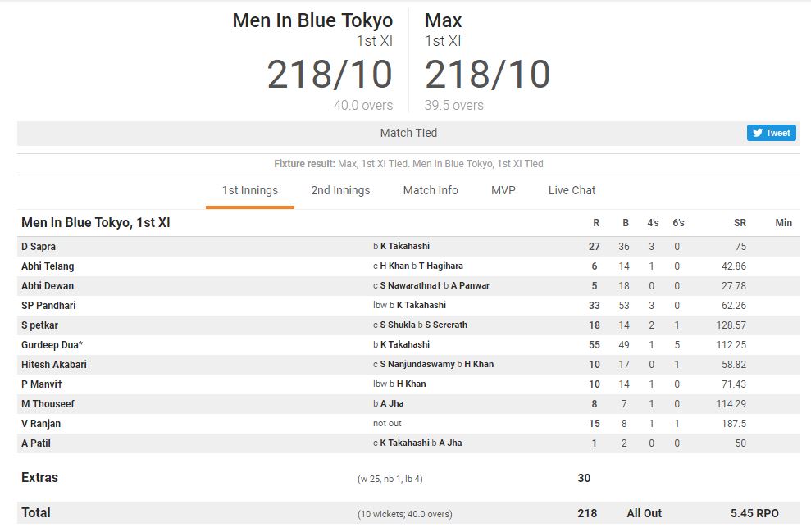The width and height of the screenshot is (811, 532).
Task: Switch to the 2nd Innings tab
Action: (340, 190)
